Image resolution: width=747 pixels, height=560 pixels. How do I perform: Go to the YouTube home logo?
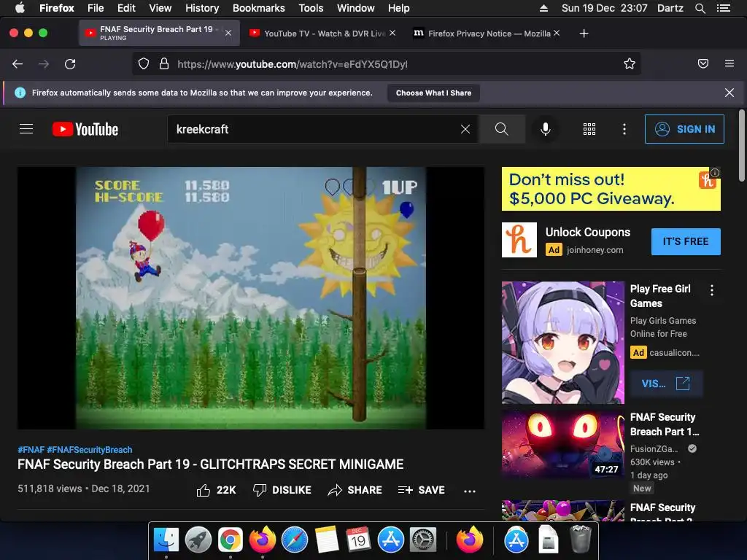85,129
